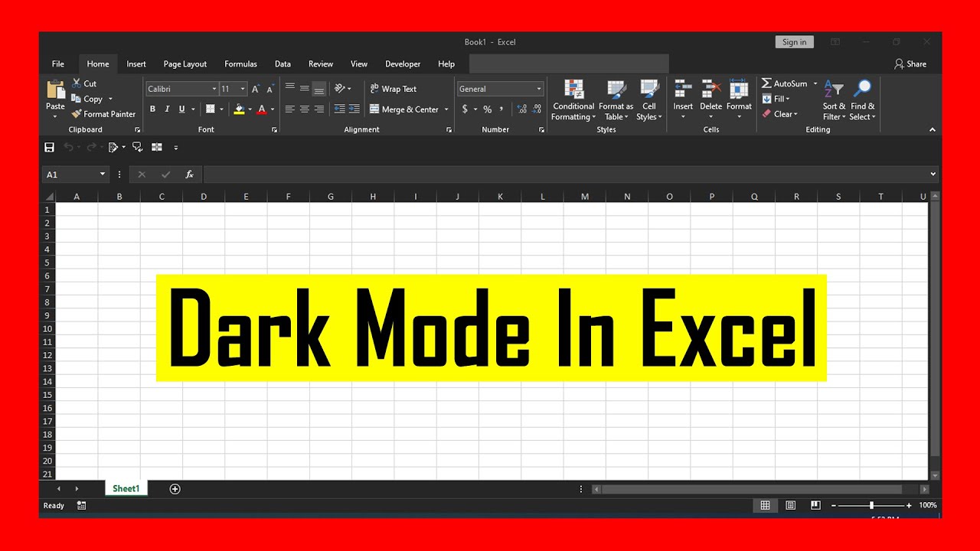Switch to Page Break Preview in status bar
Screen dimensions: 980x551
click(x=815, y=505)
